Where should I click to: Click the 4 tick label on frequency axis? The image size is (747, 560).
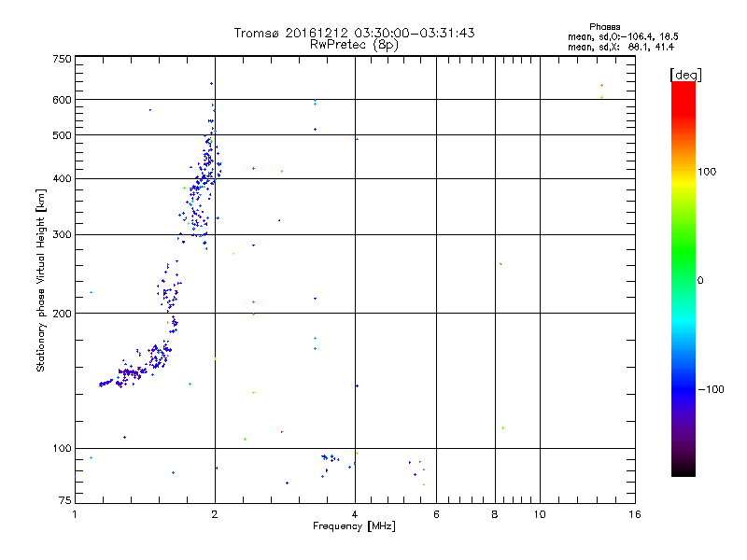coord(355,514)
